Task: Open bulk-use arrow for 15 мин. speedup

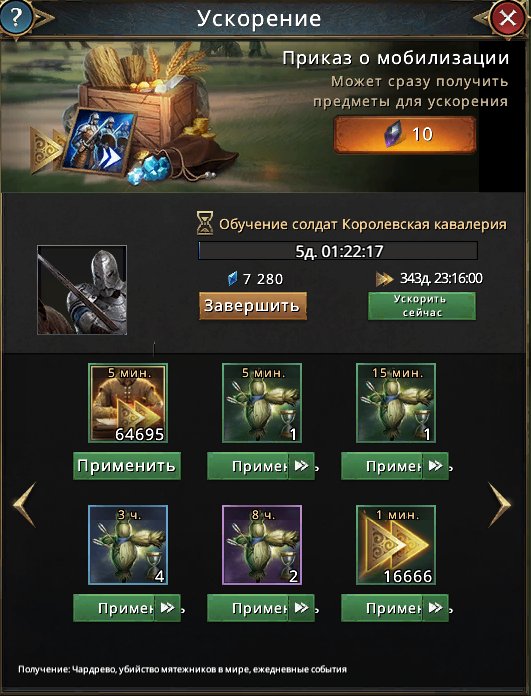Action: click(x=436, y=466)
